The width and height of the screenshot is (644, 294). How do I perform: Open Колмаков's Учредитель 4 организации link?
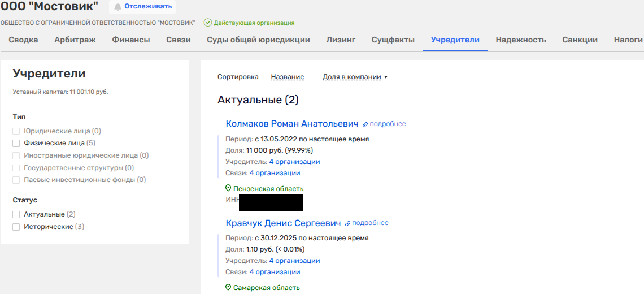[294, 162]
